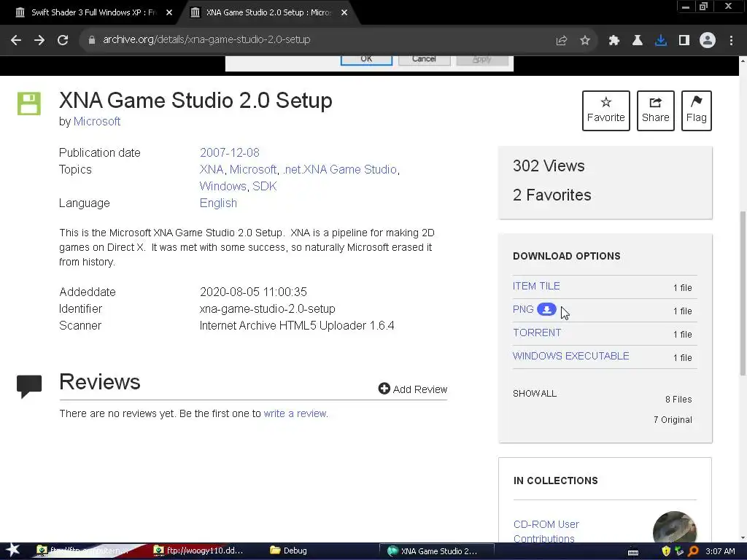Screen dimensions: 747x560
Task: Click the blue PNG download icon
Action: point(546,309)
